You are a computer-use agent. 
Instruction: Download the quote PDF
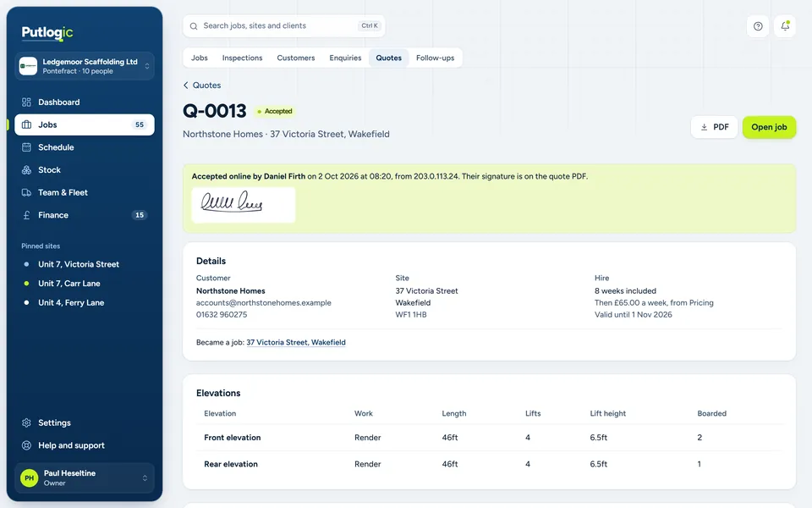pyautogui.click(x=714, y=127)
